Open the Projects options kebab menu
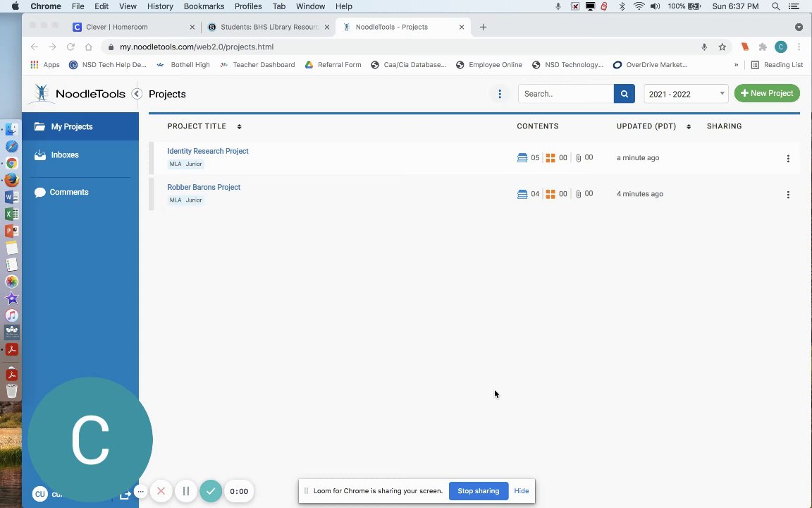The height and width of the screenshot is (508, 812). click(500, 94)
